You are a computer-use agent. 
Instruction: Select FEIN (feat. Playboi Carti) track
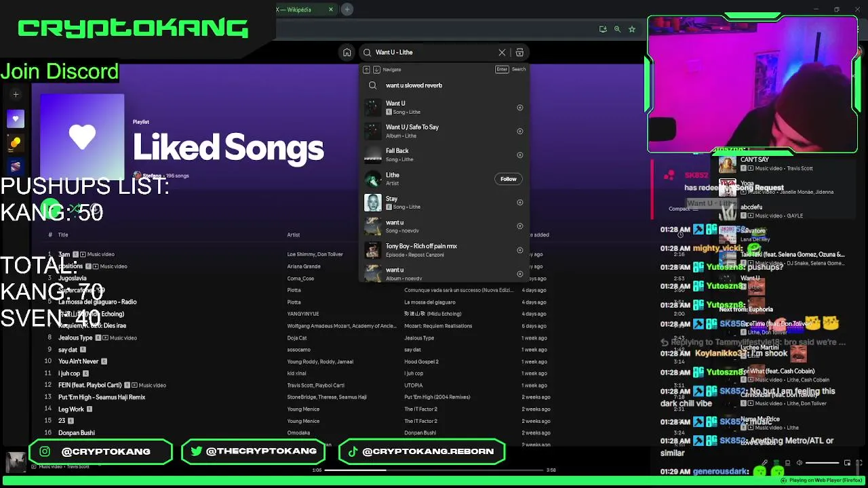[298, 385]
